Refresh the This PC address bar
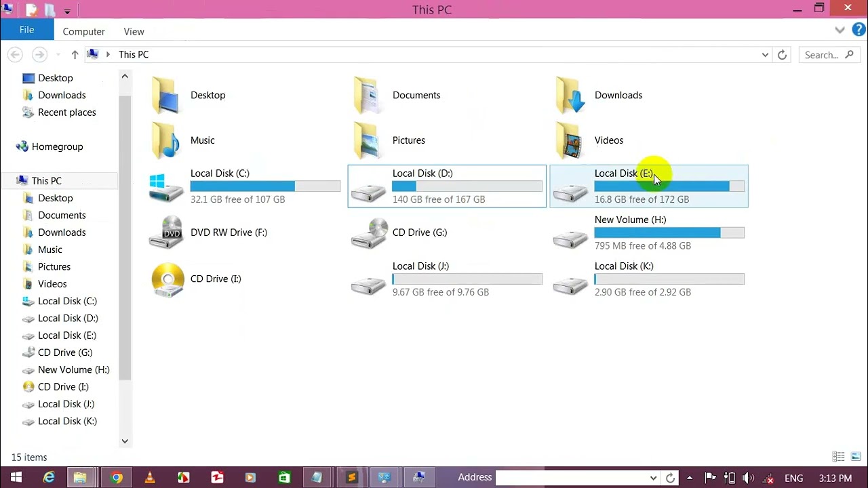Viewport: 868px width, 488px height. (x=782, y=55)
